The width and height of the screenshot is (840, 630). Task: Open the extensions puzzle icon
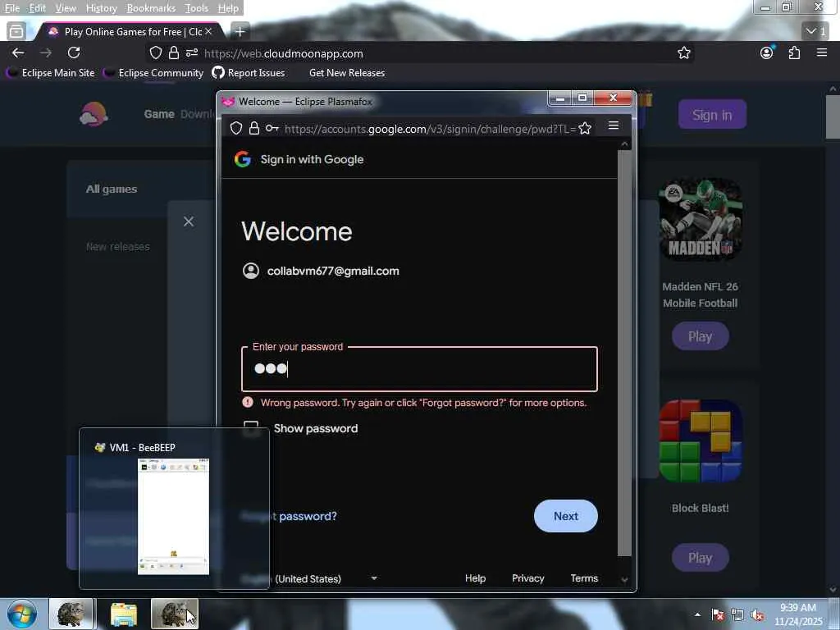click(x=794, y=52)
